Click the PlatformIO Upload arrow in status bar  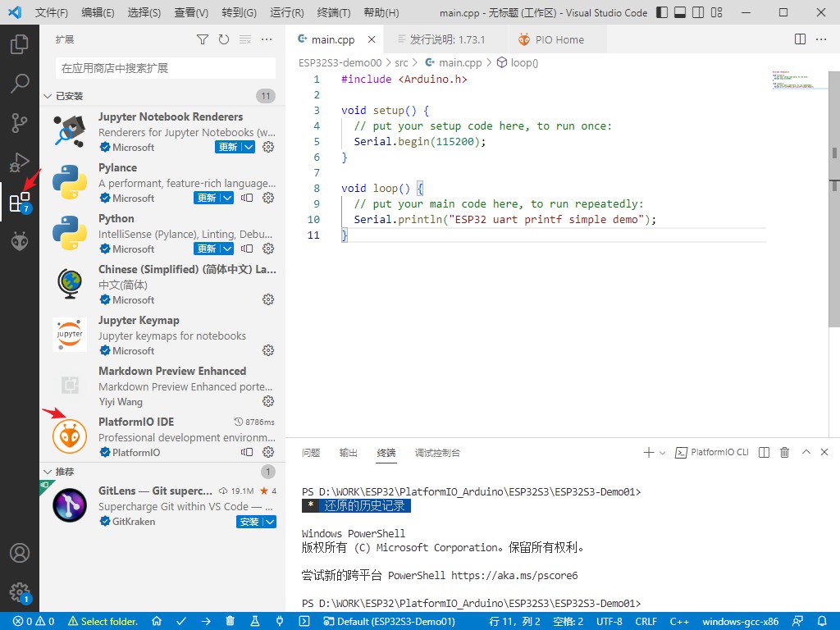pyautogui.click(x=206, y=622)
